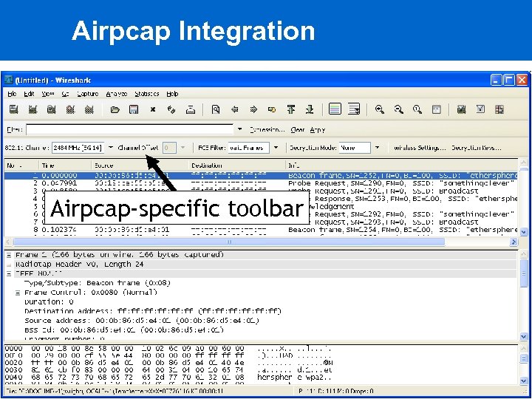The image size is (532, 399).
Task: Expand the Radiotap Header tree node
Action: 9,265
